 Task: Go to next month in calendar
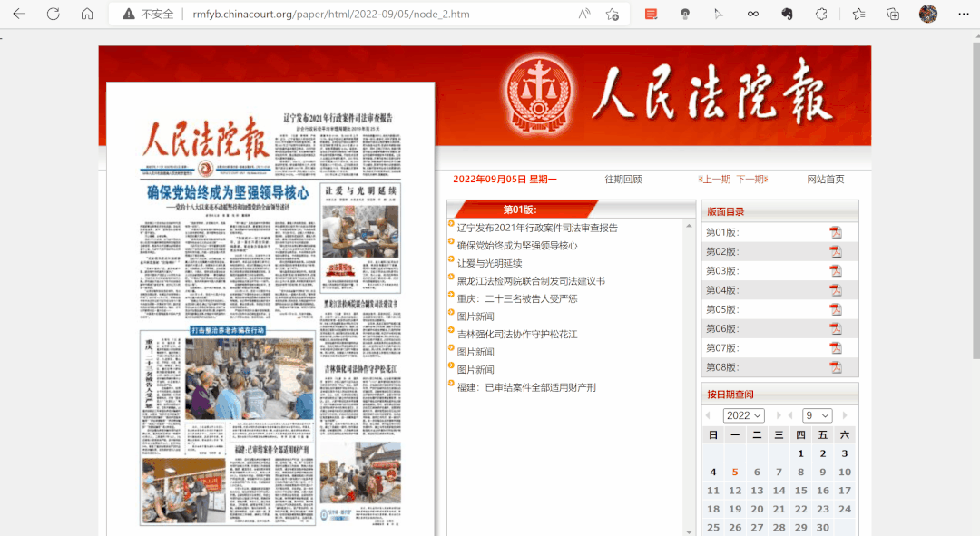845,415
